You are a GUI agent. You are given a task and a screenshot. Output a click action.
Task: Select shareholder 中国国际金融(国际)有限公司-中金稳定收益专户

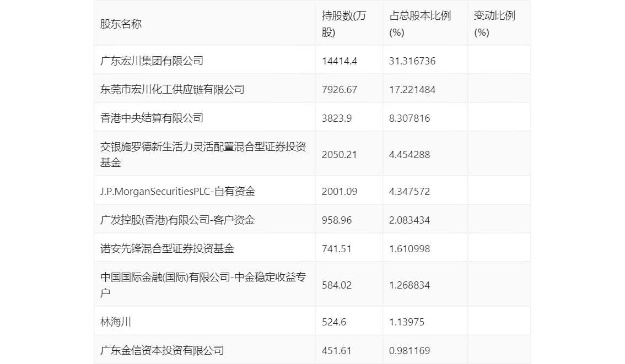pos(203,285)
